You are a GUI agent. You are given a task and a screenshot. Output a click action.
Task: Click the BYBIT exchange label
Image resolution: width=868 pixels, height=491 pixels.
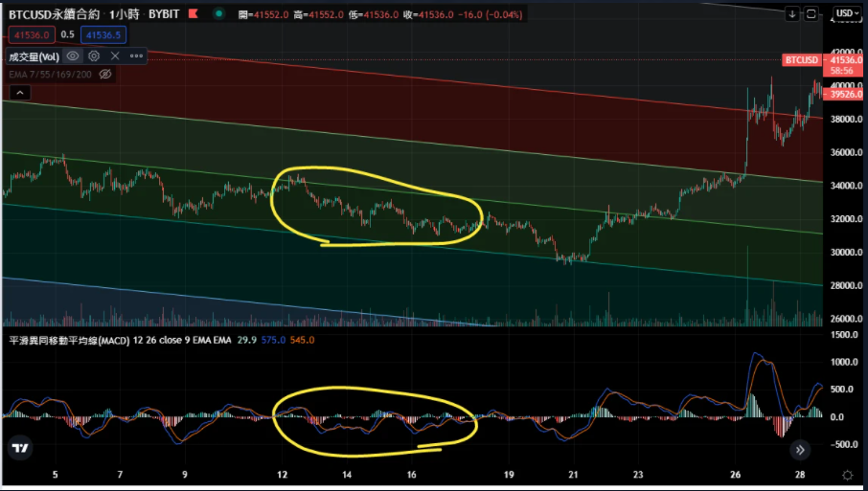164,14
